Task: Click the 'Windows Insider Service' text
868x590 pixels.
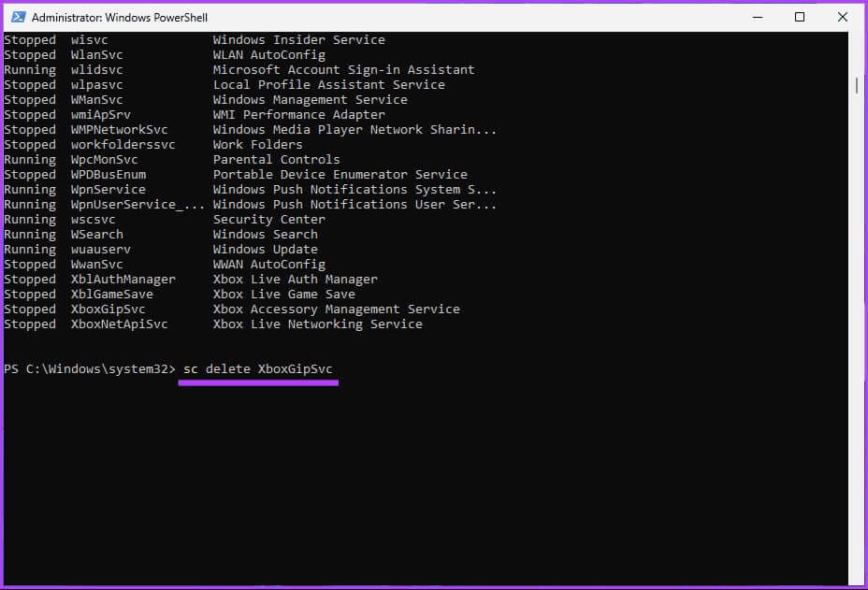Action: click(x=298, y=40)
